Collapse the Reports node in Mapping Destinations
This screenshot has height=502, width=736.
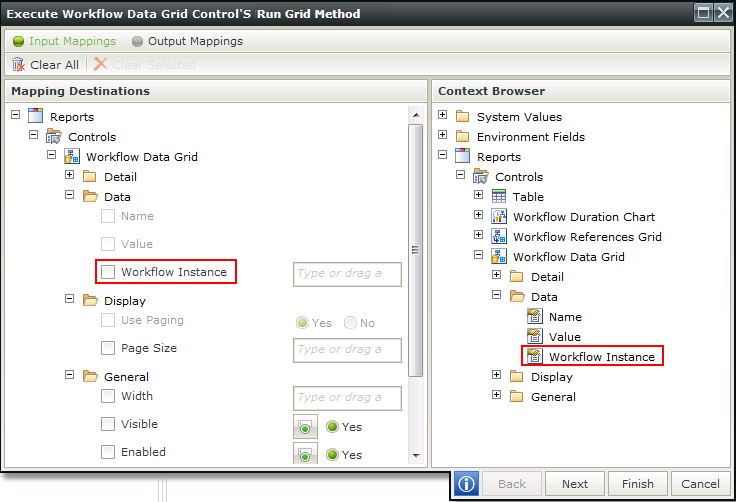click(x=15, y=115)
